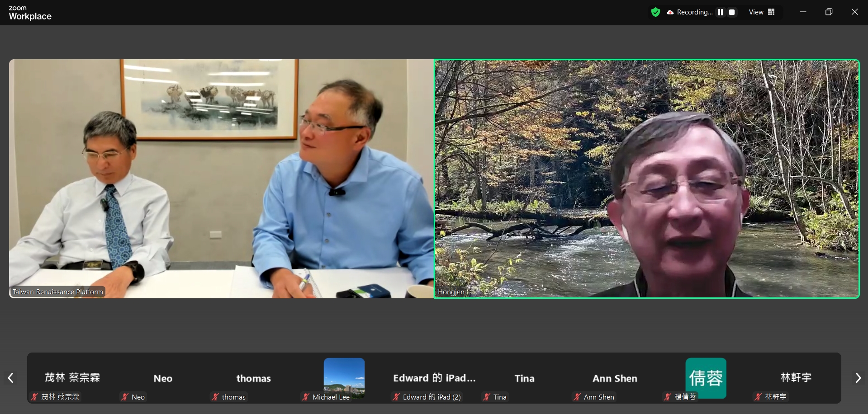Show previous participants with left arrow
Screen dimensions: 868x414
[x=10, y=378]
